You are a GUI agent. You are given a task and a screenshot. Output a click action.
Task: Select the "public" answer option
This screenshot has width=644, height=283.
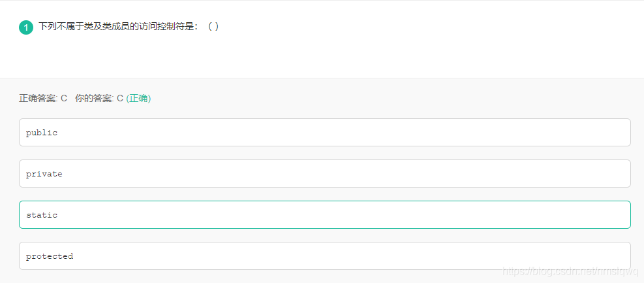(x=325, y=133)
